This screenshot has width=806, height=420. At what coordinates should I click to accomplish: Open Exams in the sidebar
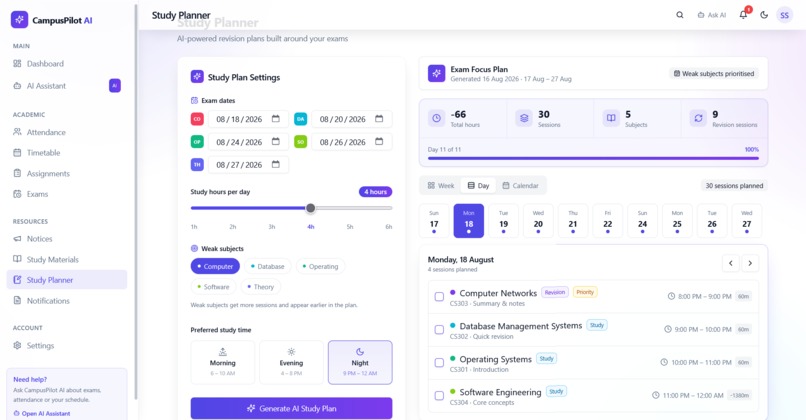pos(67,194)
